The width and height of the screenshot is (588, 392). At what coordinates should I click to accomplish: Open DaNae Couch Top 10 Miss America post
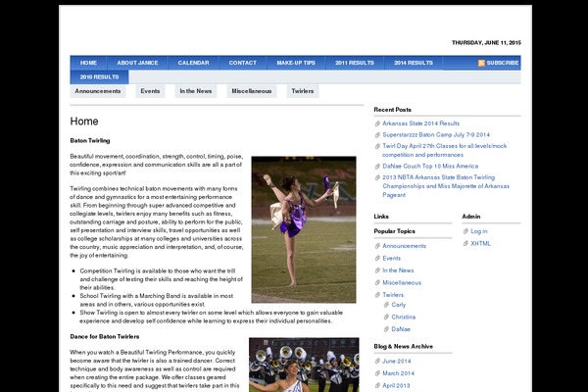430,166
